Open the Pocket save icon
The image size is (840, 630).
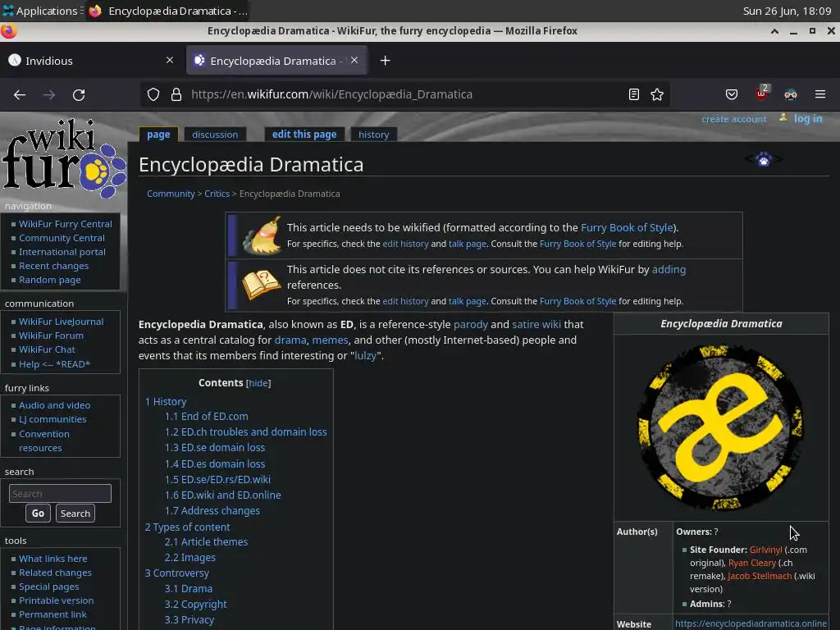tap(731, 94)
